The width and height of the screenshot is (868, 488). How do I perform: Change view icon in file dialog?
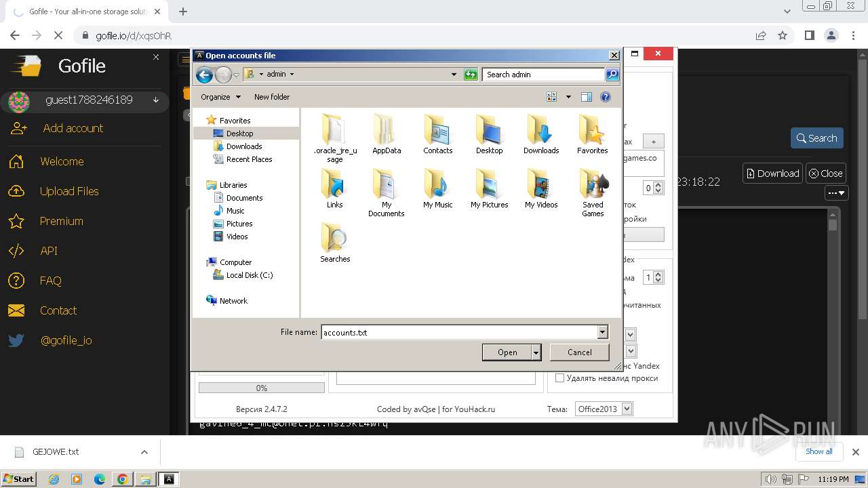tap(552, 97)
